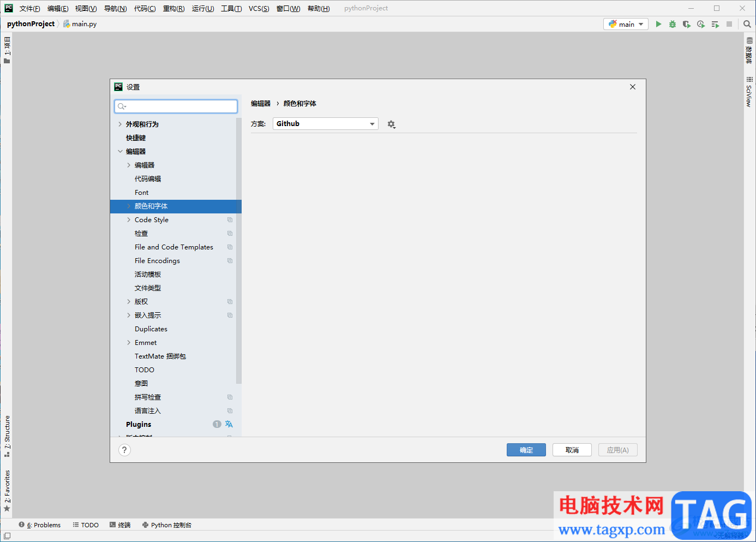Open the 文件(F) menu
756x542 pixels.
[30, 9]
